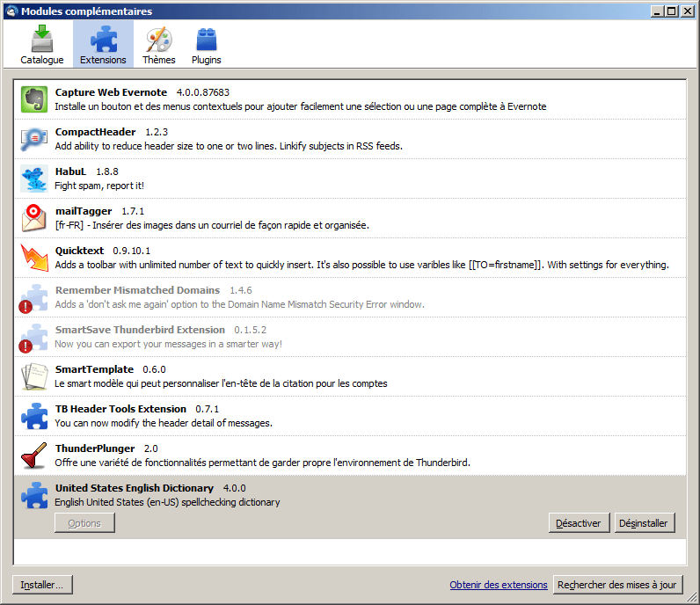The width and height of the screenshot is (700, 605).
Task: Click the Thèmes palette icon
Action: pos(159,39)
